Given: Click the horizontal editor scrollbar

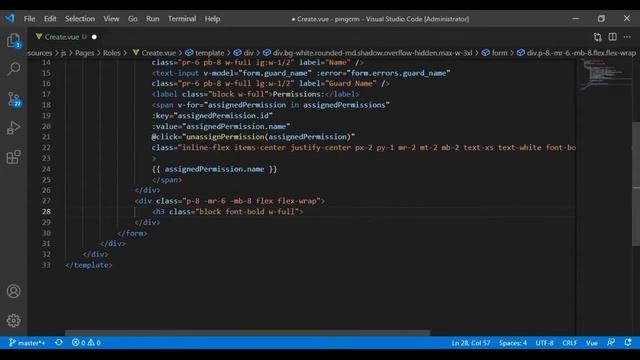Looking at the screenshot, I should click(x=247, y=333).
